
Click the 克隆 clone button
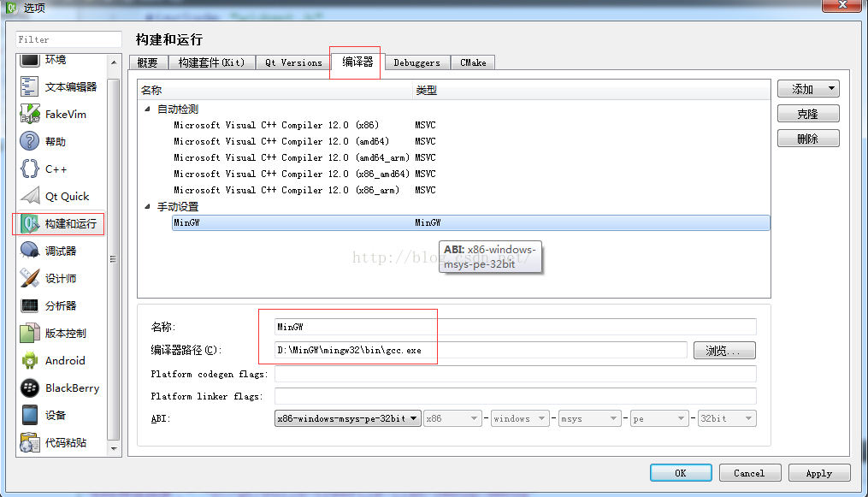click(x=808, y=114)
